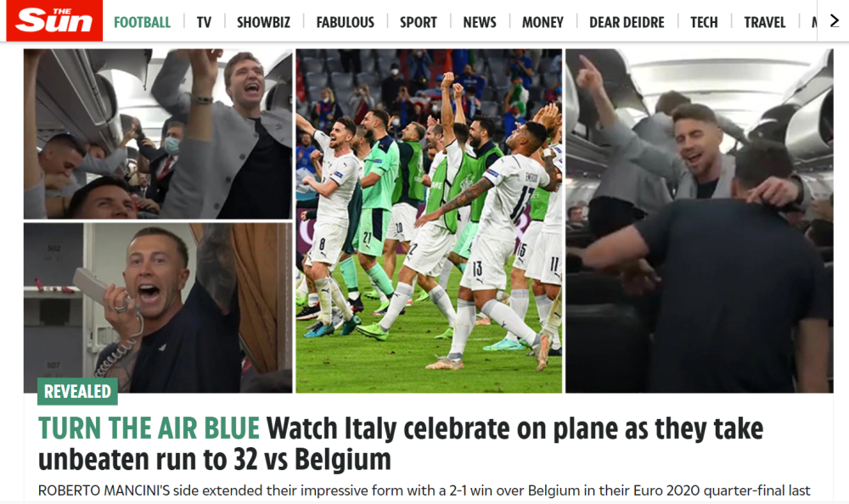This screenshot has height=504, width=849.
Task: Open the Roberto Mancini article summary text
Action: pyautogui.click(x=424, y=490)
